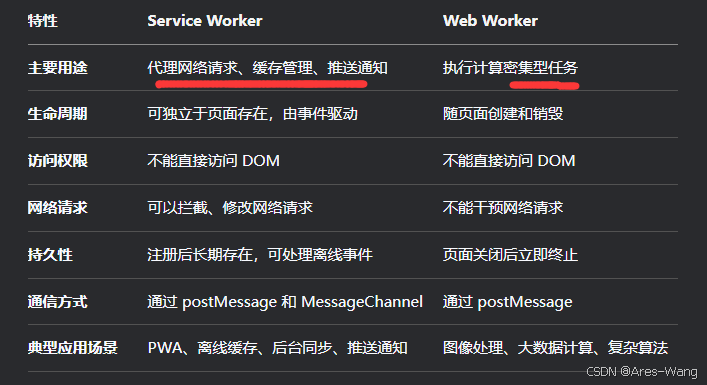Click the '页面关闭后立即终止' cell
The width and height of the screenshot is (707, 385).
(510, 255)
